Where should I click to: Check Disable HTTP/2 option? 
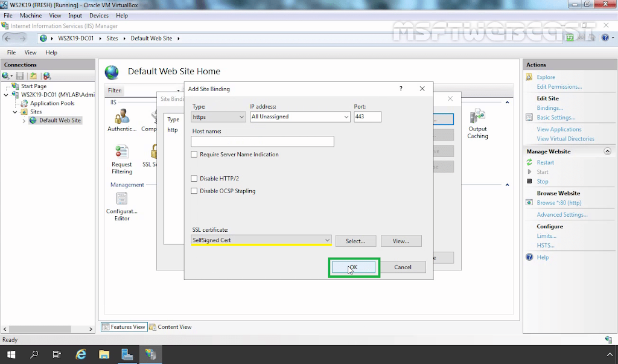pos(194,179)
